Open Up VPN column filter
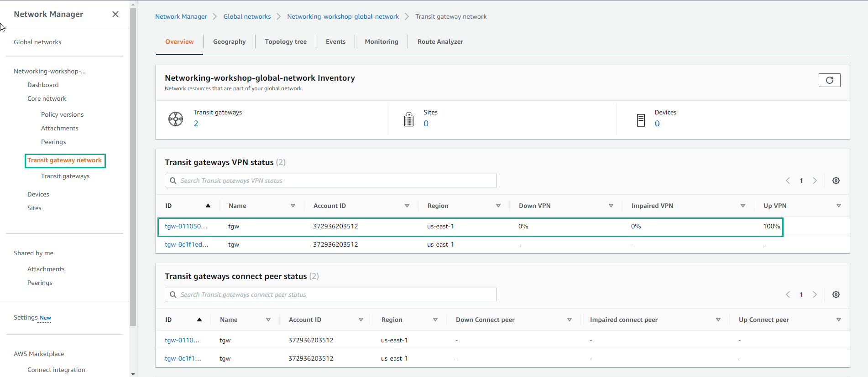 (x=839, y=206)
